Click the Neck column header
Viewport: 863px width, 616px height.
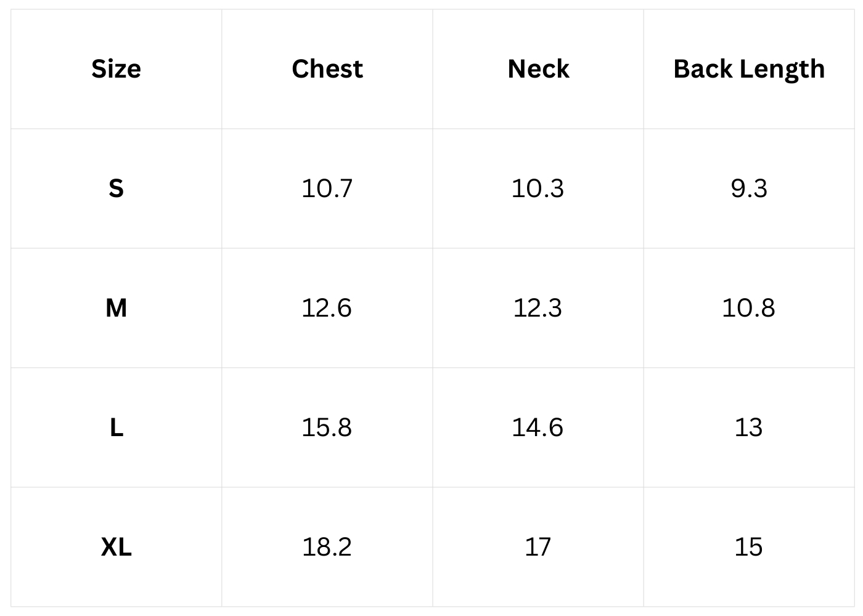(538, 68)
